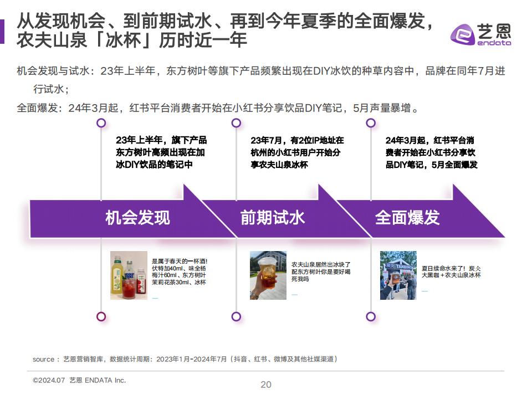This screenshot has height=399, width=532.
Task: Click the small link dash under 大黑咖+农夫山泉冰杯
Action: (424, 291)
